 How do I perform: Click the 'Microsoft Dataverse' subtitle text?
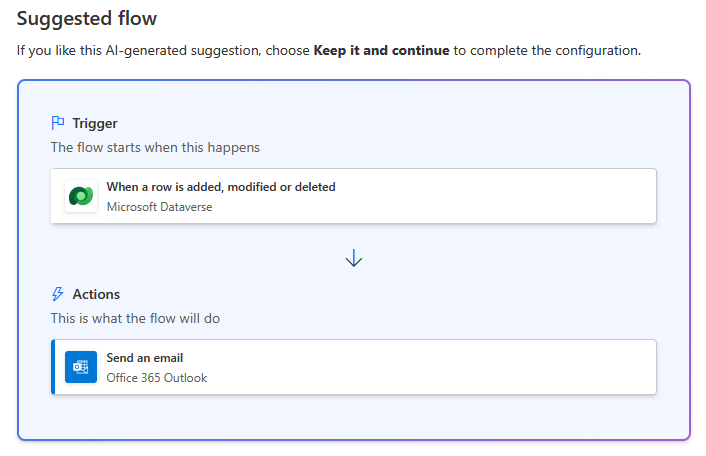159,206
